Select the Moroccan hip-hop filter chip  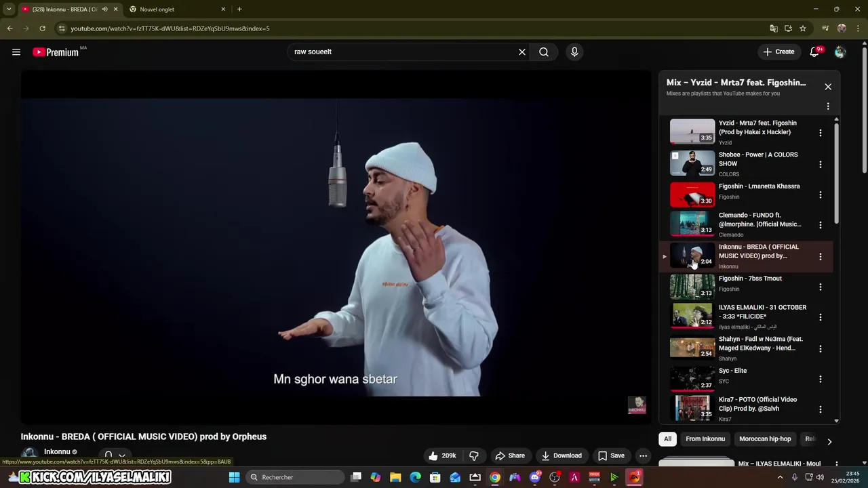[x=765, y=439]
